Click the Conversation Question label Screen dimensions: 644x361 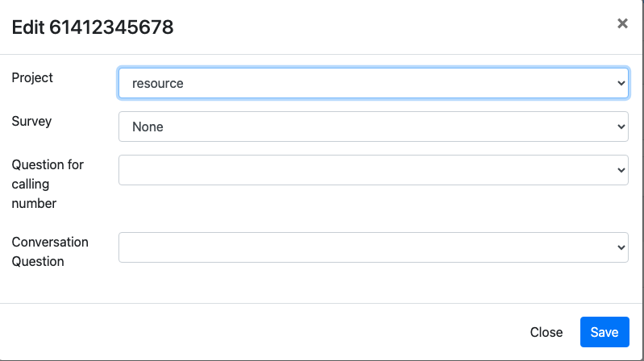pyautogui.click(x=50, y=251)
